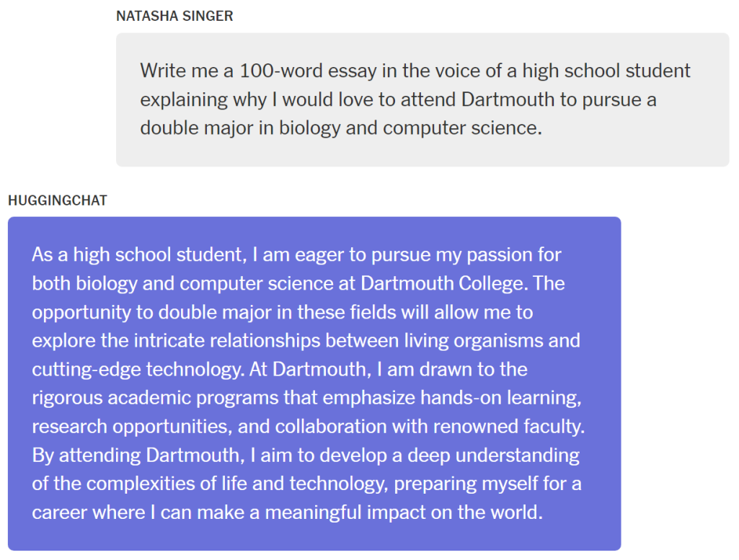This screenshot has height=560, width=739.
Task: Click the HUGGINGCHAT speaker label
Action: click(58, 200)
